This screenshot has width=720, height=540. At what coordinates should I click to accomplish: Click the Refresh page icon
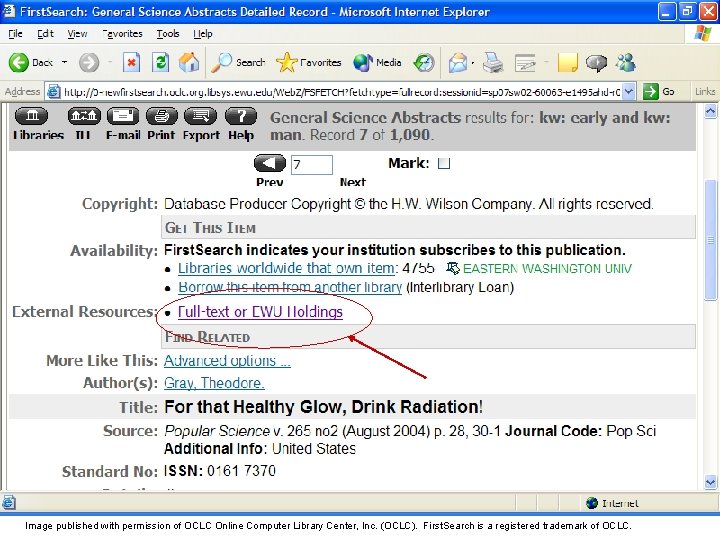tap(161, 62)
